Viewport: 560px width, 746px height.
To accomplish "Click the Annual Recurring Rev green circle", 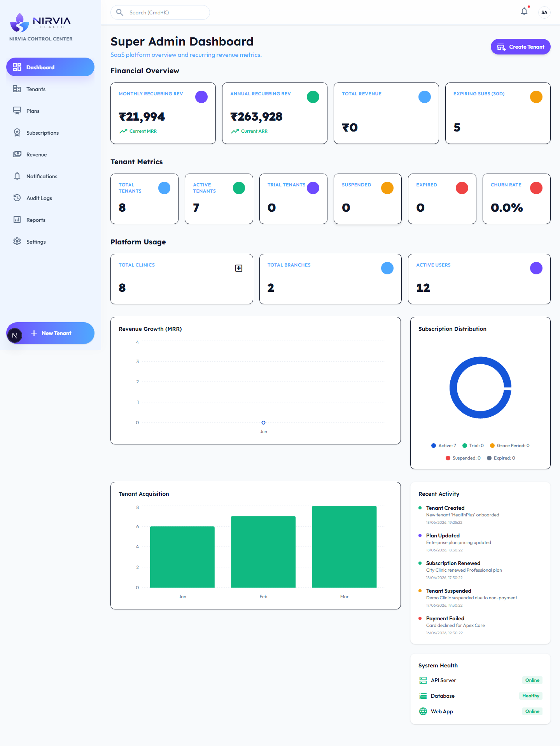I will click(x=313, y=97).
